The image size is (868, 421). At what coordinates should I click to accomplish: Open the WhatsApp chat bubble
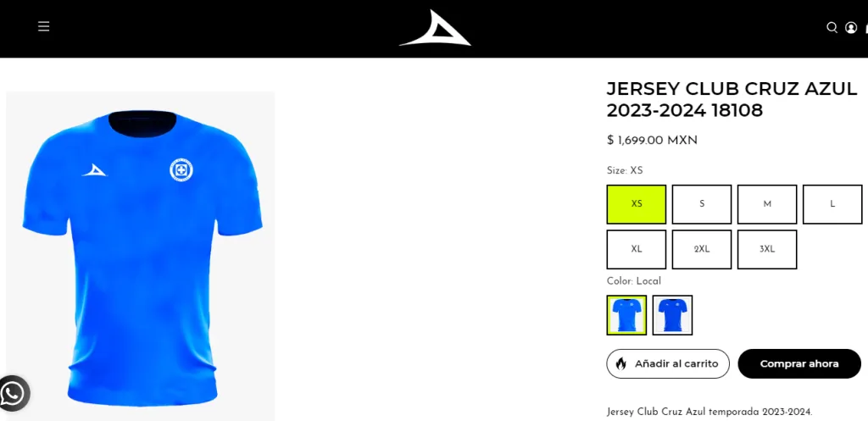[x=14, y=393]
